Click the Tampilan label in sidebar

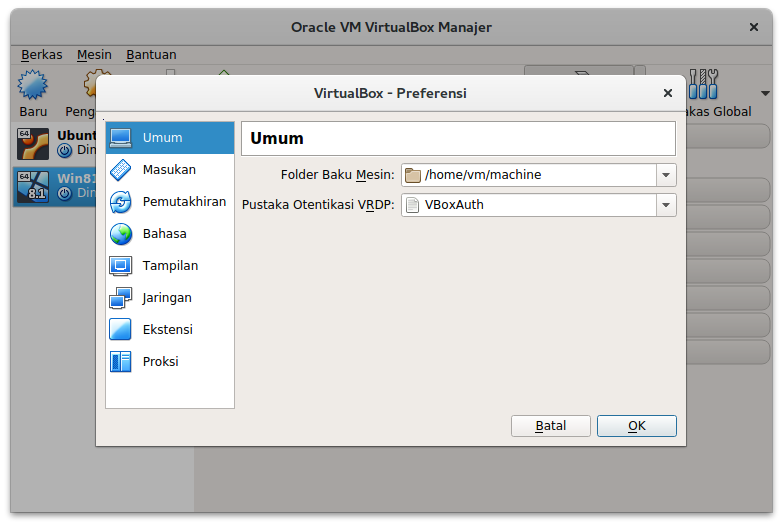[170, 266]
